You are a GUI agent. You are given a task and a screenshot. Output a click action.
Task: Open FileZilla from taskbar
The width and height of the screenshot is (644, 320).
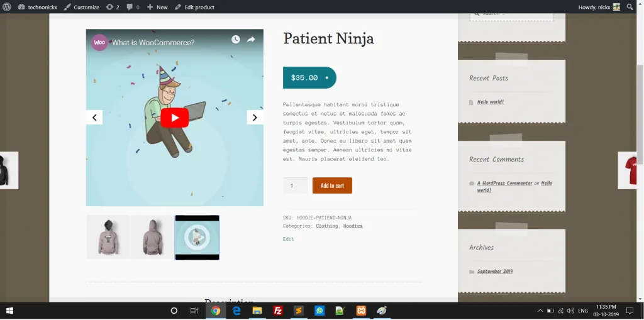[x=278, y=311]
